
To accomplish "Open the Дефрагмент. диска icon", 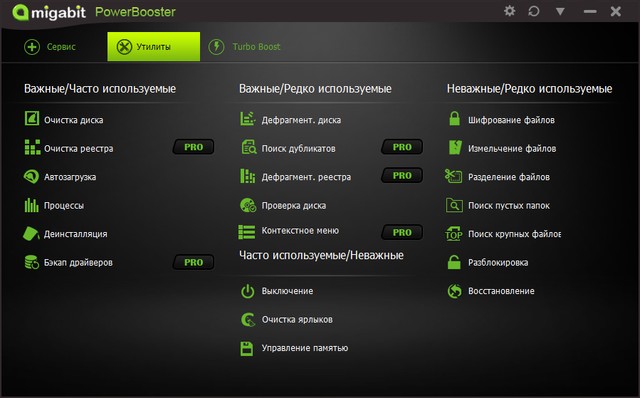I will [x=247, y=119].
